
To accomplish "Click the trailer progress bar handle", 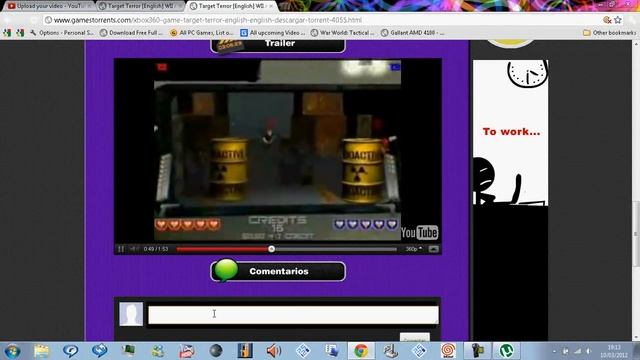I will coord(271,249).
